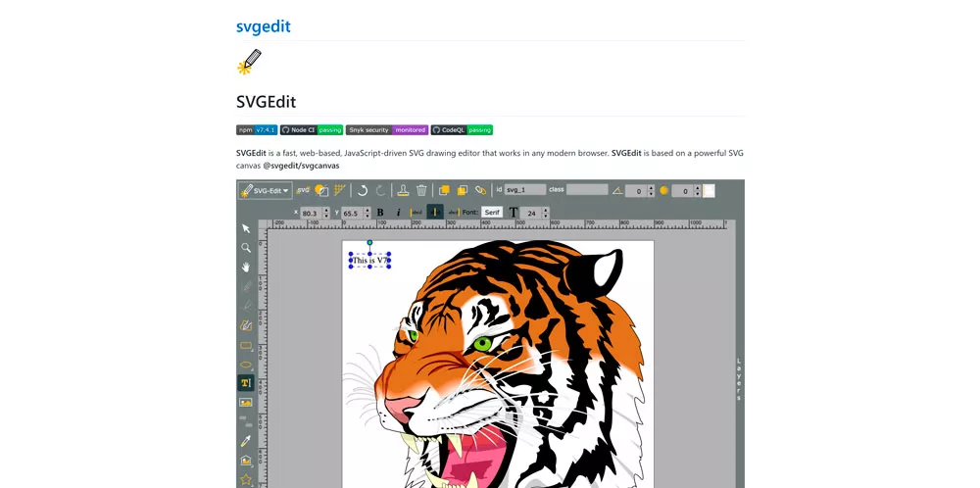Screen dimensions: 980x488
Task: Choose the Pencil freehand tool
Action: tap(246, 287)
